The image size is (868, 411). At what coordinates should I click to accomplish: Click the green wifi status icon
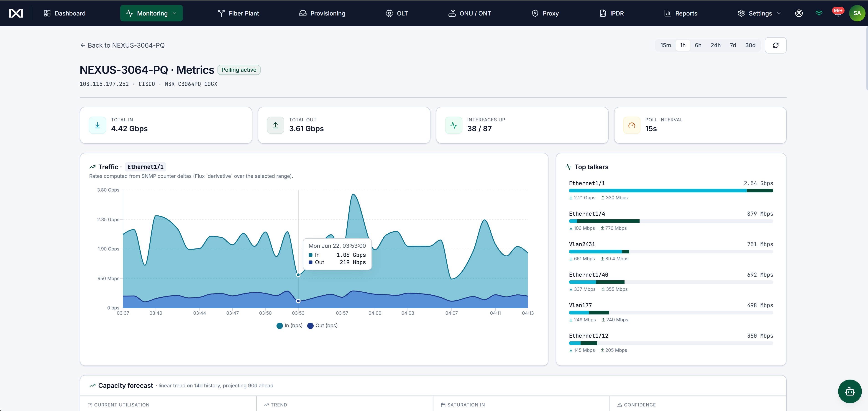point(819,13)
